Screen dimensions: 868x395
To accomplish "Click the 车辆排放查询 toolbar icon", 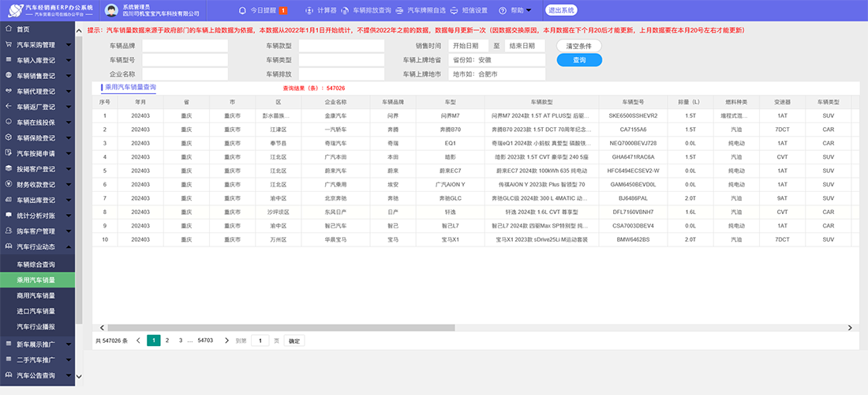I will click(346, 10).
